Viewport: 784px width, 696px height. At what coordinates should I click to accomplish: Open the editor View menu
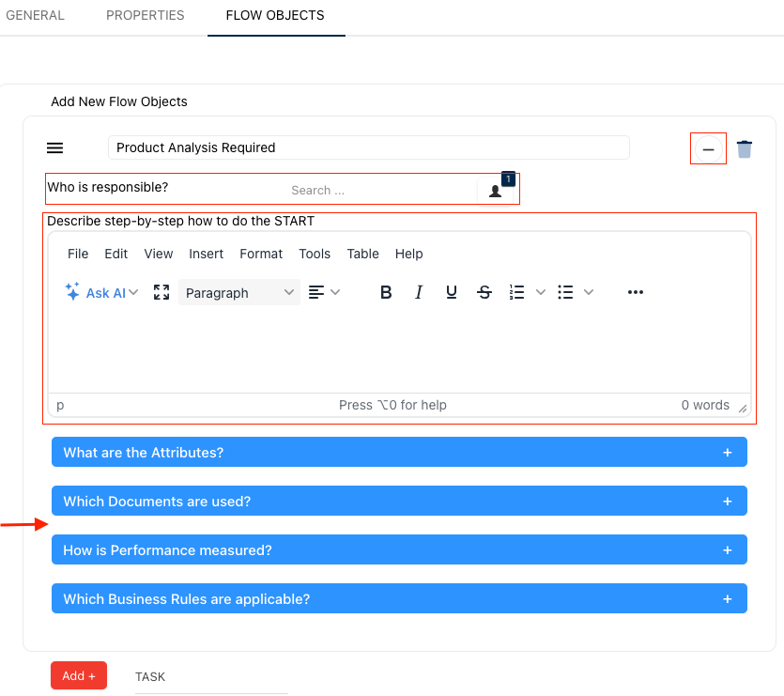pyautogui.click(x=159, y=255)
